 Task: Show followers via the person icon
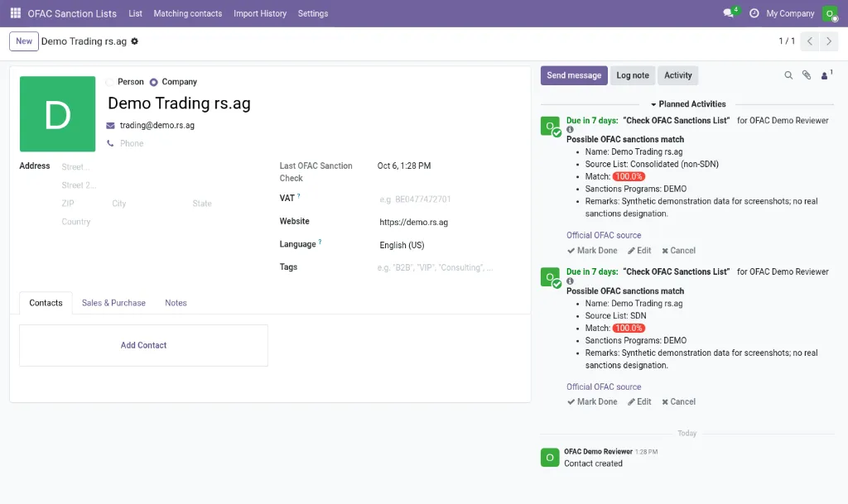(826, 75)
